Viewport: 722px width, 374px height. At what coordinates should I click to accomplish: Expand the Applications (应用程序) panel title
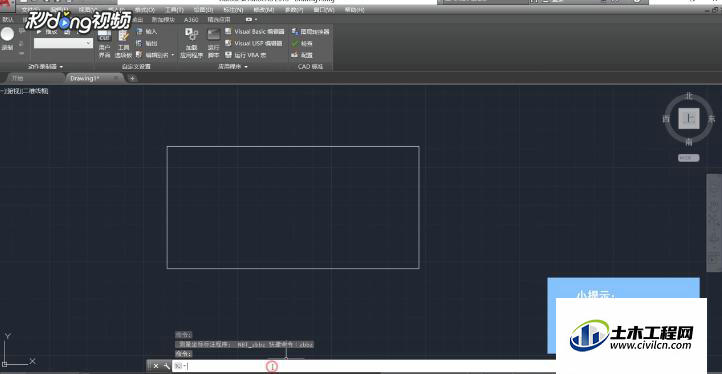(233, 67)
